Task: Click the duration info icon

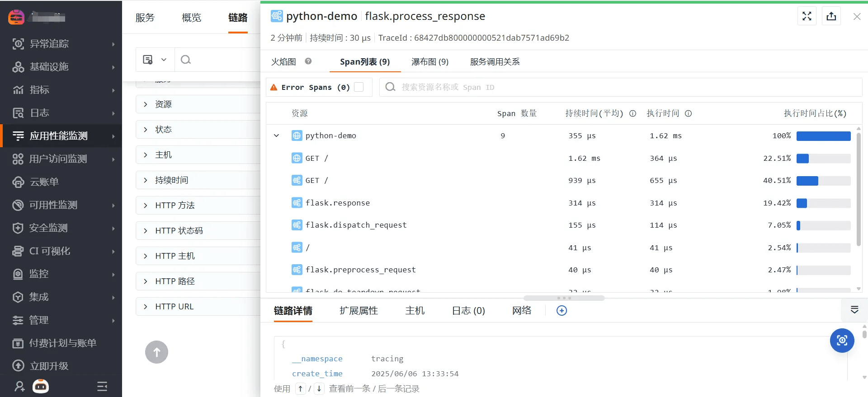Action: tap(633, 113)
